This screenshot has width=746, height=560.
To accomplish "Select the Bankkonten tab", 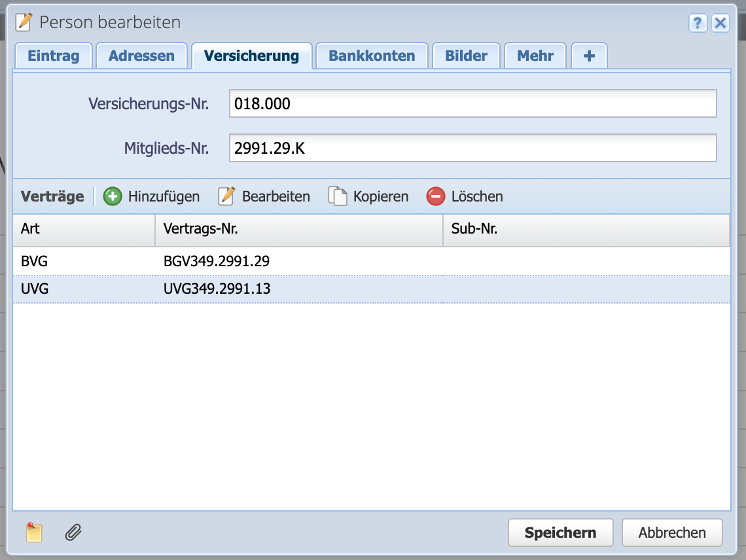I will tap(372, 56).
